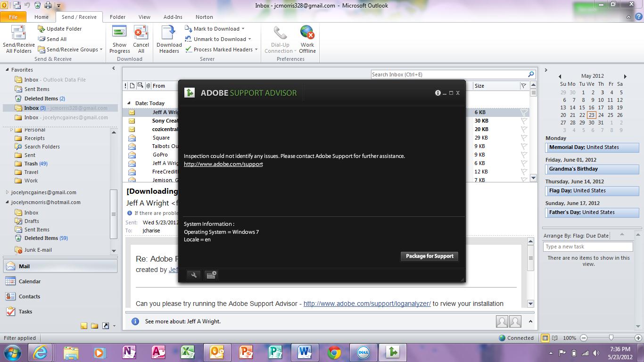Click the wrench icon in Adobe Support Advisor
This screenshot has width=644, height=362.
pyautogui.click(x=193, y=275)
